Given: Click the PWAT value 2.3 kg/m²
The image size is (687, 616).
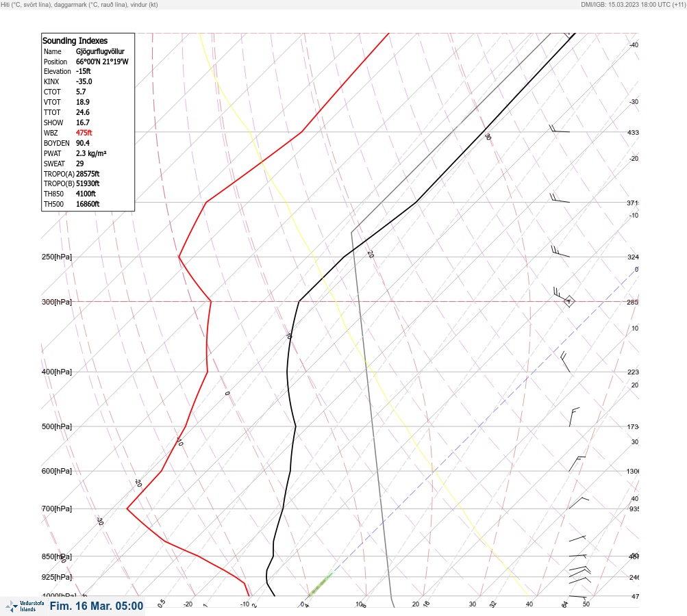Looking at the screenshot, I should tap(91, 153).
